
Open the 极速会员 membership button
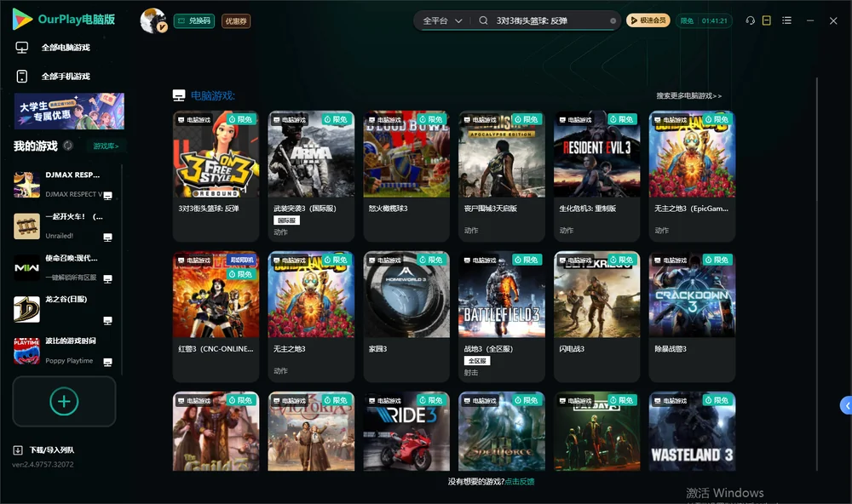coord(648,20)
